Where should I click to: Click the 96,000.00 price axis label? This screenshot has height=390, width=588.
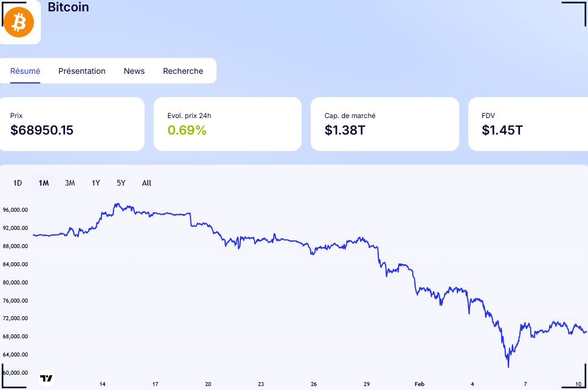pyautogui.click(x=15, y=210)
